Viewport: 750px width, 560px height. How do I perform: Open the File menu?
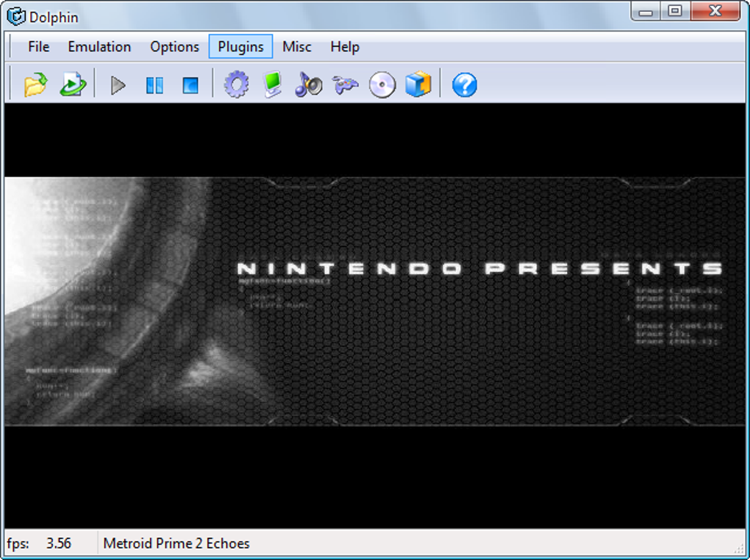(39, 47)
